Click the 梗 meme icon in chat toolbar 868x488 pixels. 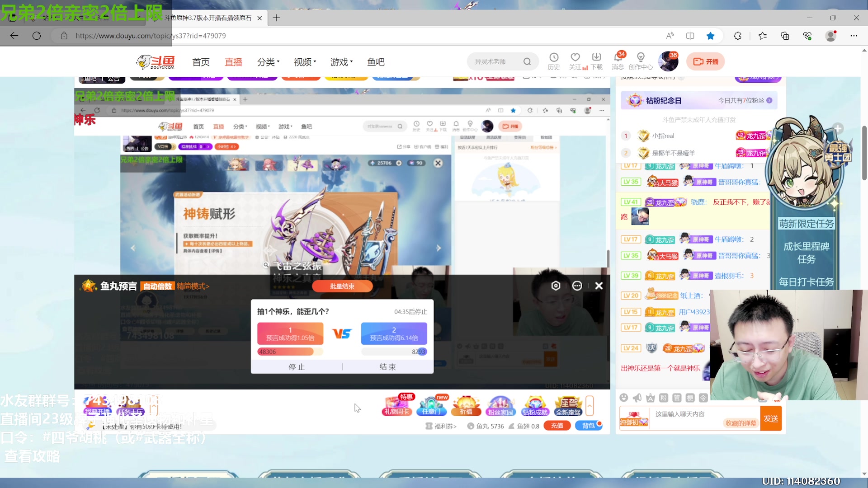pos(690,398)
